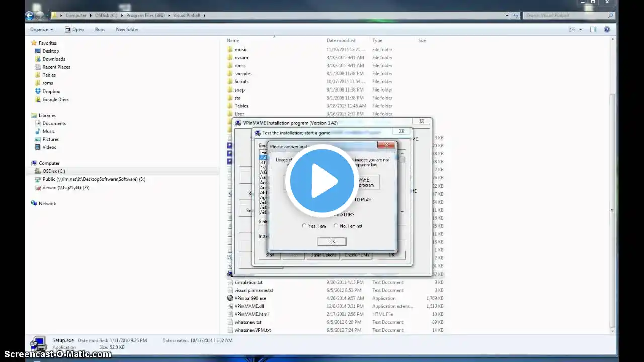Close the Please answer dialog

click(386, 146)
